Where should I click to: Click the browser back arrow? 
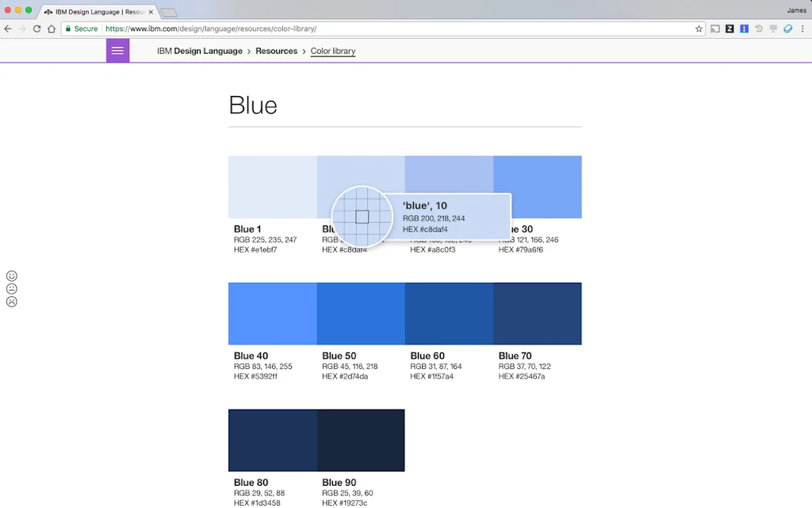click(x=8, y=29)
